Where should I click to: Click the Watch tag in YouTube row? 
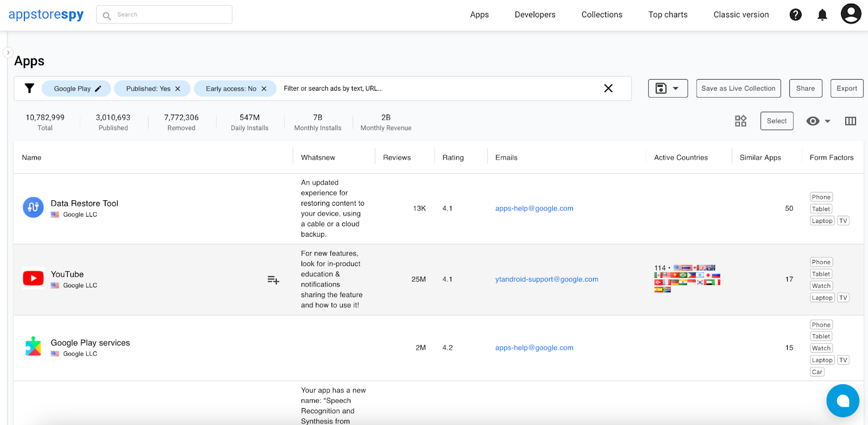(821, 286)
